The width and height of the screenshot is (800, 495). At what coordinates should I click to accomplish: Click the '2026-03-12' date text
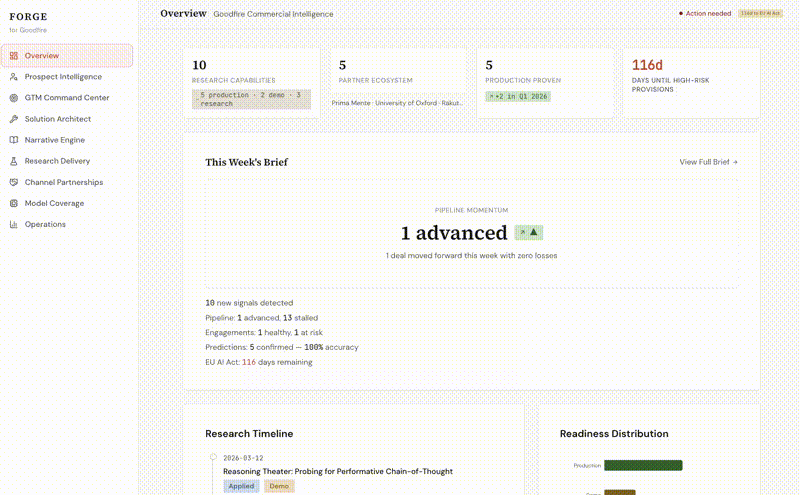(x=243, y=458)
